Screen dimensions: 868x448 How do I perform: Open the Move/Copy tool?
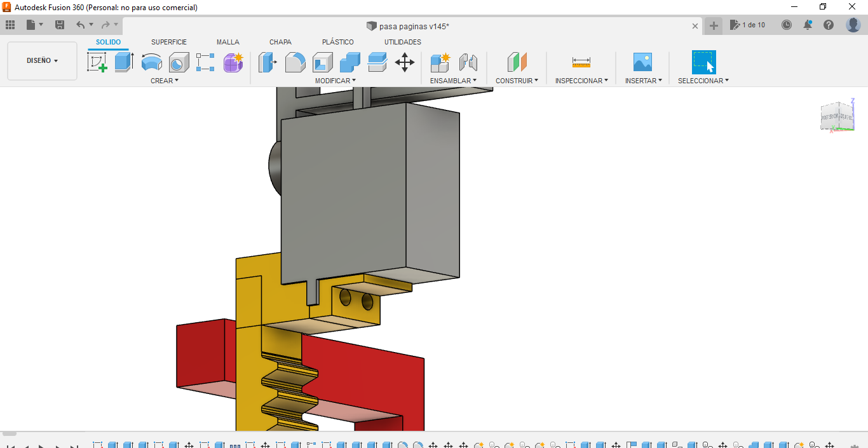(405, 62)
